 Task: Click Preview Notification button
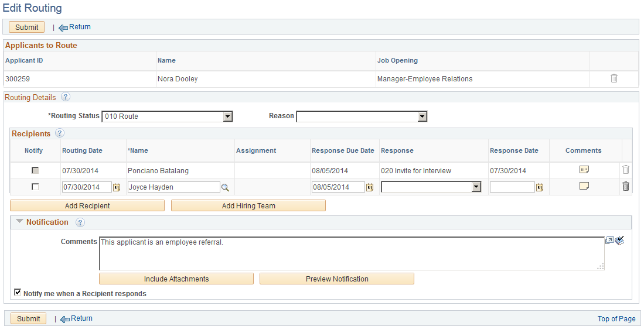click(x=337, y=279)
